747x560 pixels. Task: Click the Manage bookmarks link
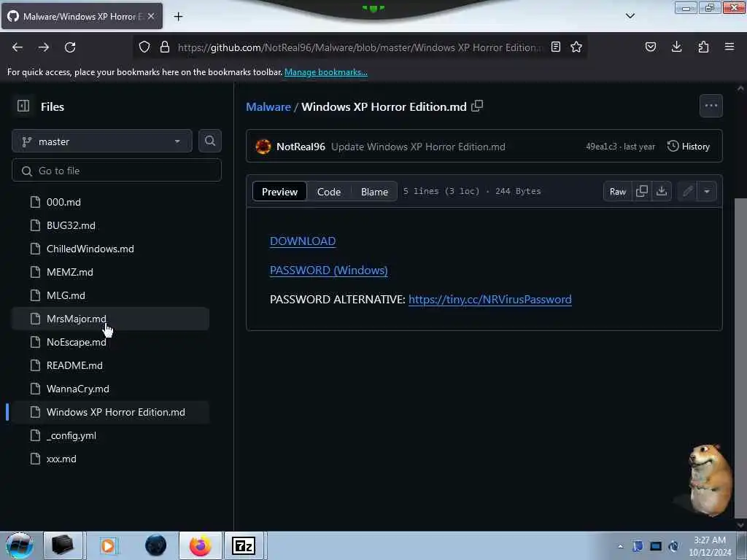326,72
